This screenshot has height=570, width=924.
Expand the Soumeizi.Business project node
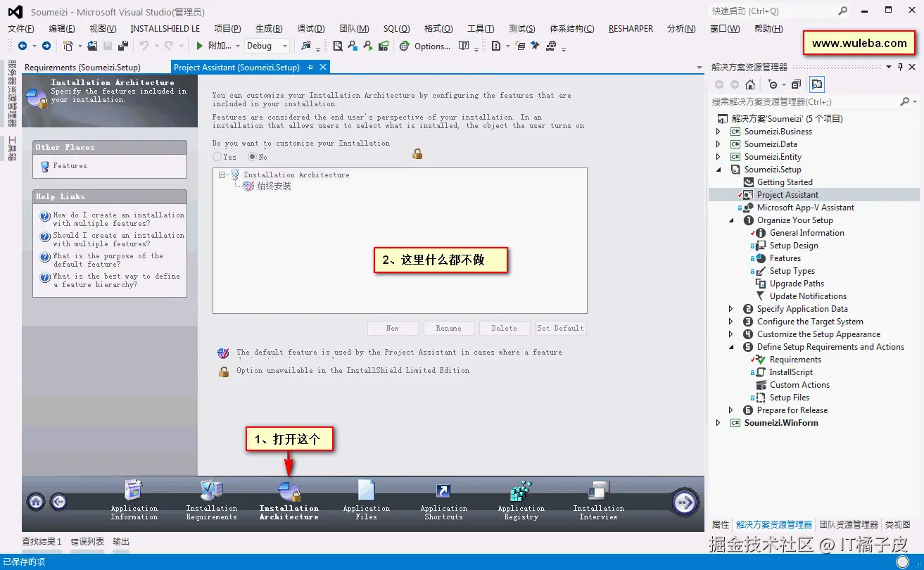point(718,131)
